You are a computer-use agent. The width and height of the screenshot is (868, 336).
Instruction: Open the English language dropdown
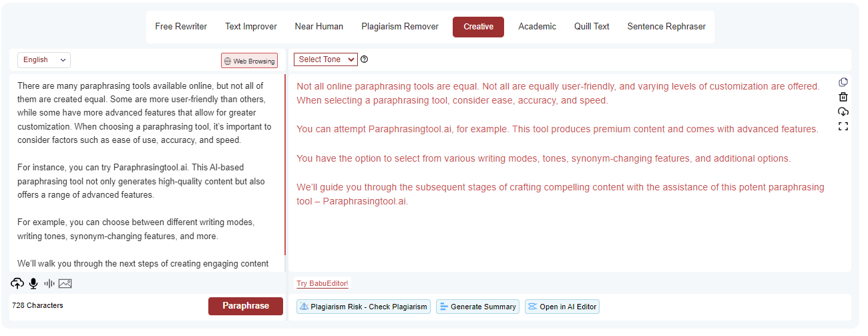pyautogui.click(x=44, y=60)
